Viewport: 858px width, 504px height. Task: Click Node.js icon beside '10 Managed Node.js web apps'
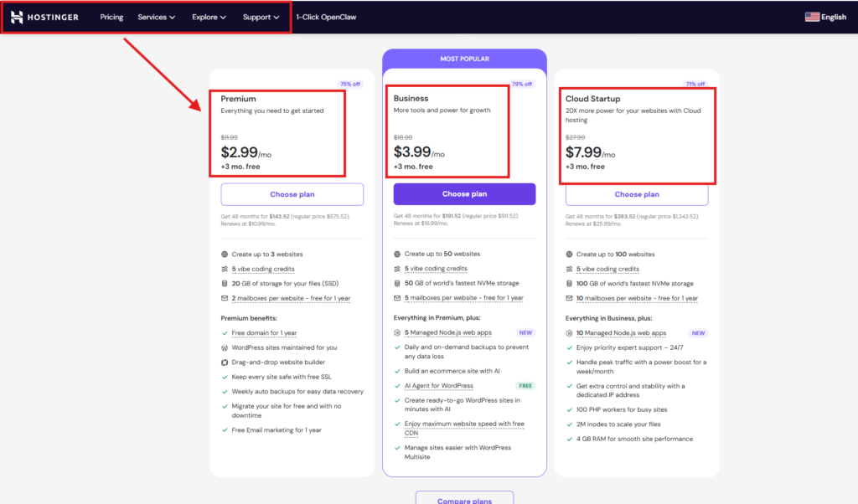(x=569, y=333)
